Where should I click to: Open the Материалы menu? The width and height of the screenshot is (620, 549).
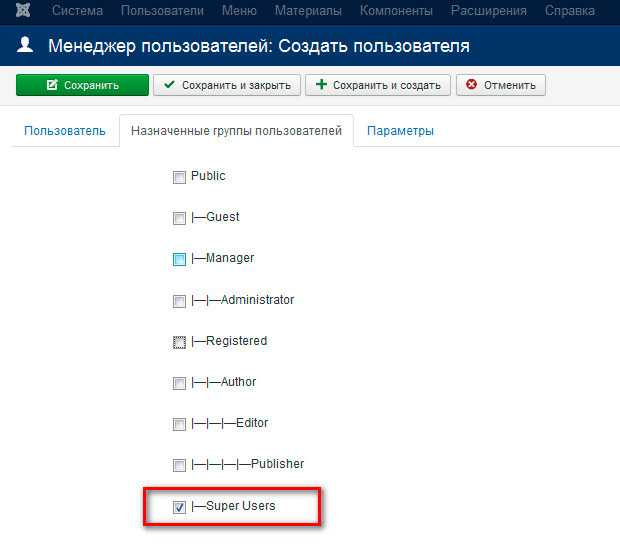(x=308, y=10)
